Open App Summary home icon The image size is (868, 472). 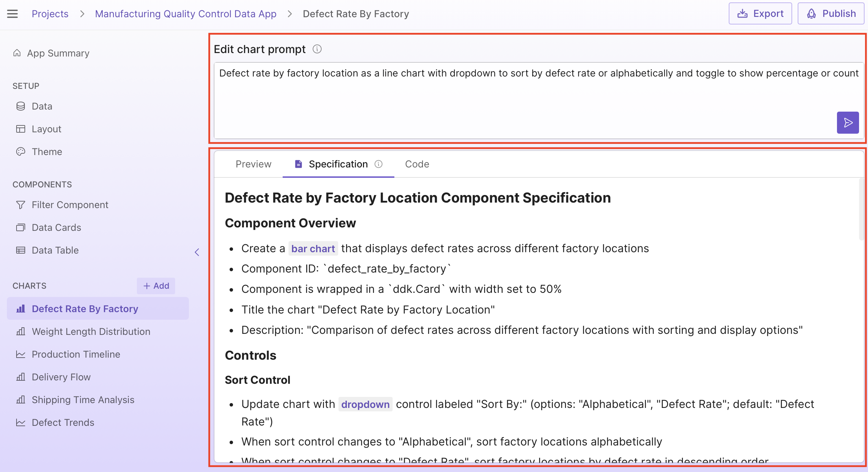[x=17, y=53]
